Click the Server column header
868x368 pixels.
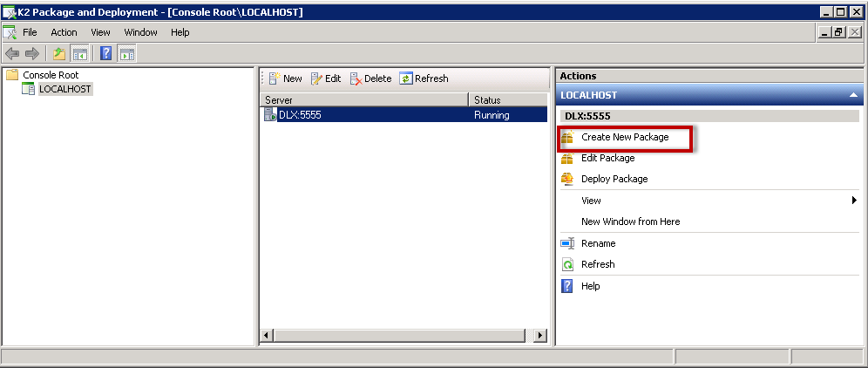(x=364, y=99)
